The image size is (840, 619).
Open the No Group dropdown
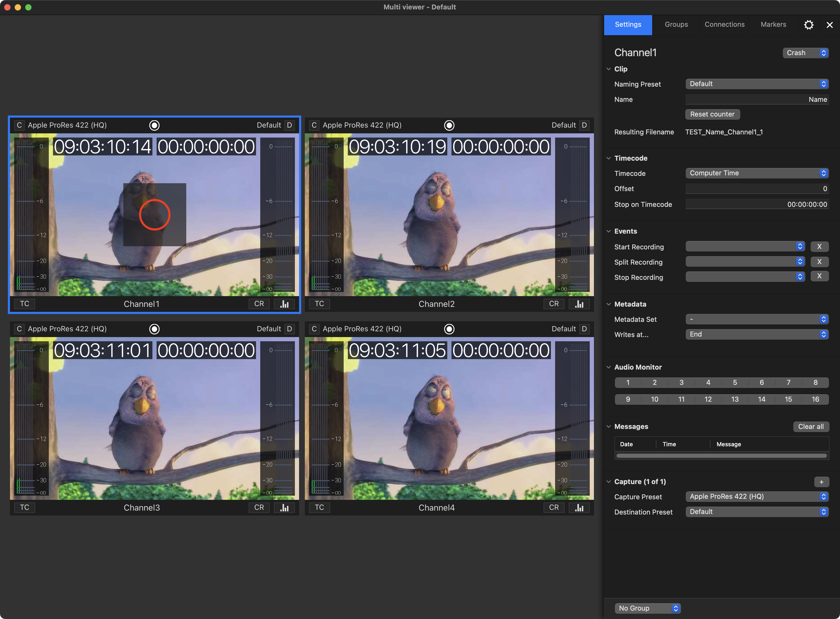click(647, 608)
